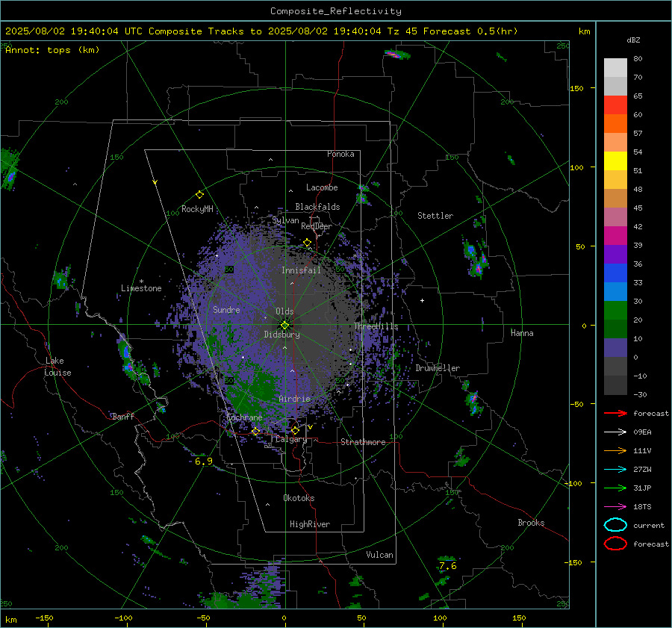This screenshot has width=672, height=628.
Task: Select the red 65-60 dBZ color swatch
Action: click(x=615, y=105)
